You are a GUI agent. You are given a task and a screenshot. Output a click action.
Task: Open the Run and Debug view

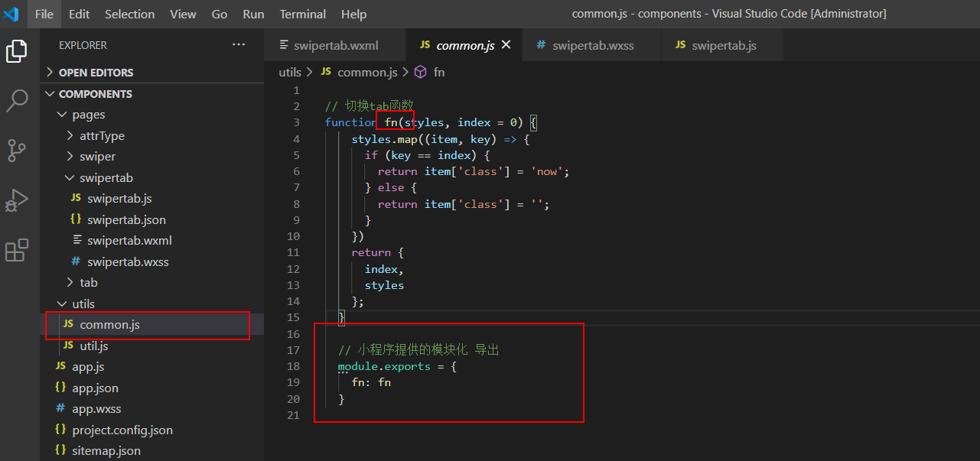tap(17, 200)
